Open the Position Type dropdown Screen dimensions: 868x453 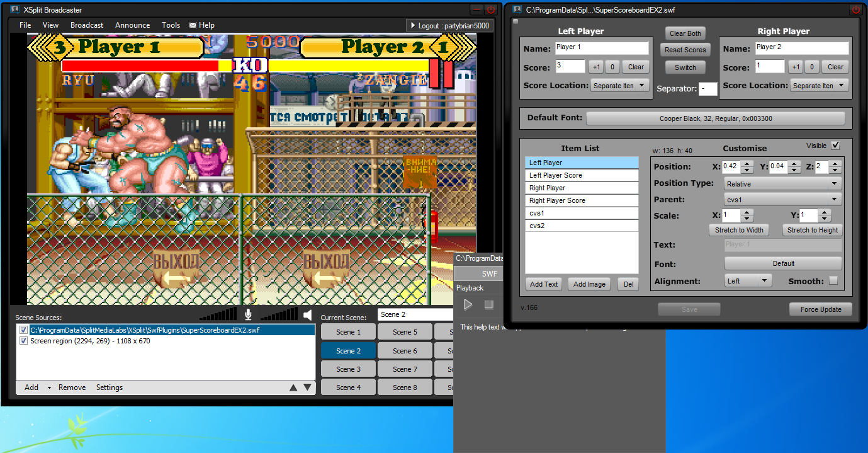point(783,183)
